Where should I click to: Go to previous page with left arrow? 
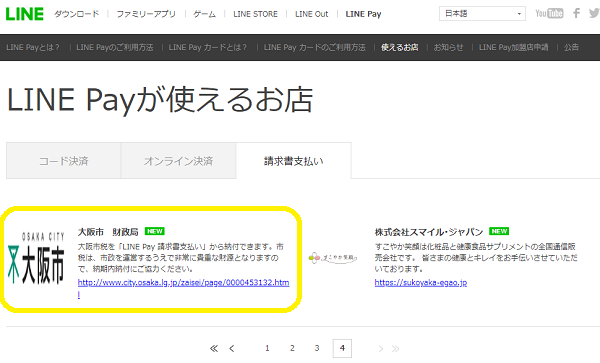click(232, 348)
